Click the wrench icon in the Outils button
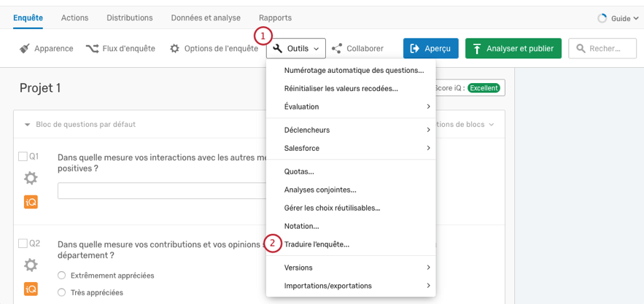This screenshot has height=304, width=644. 278,48
